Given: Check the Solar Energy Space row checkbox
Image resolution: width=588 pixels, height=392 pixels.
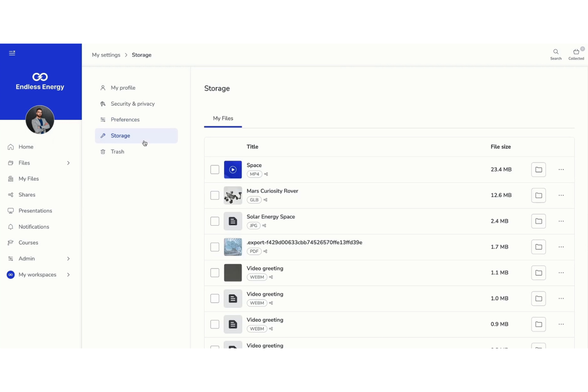Looking at the screenshot, I should 215,221.
